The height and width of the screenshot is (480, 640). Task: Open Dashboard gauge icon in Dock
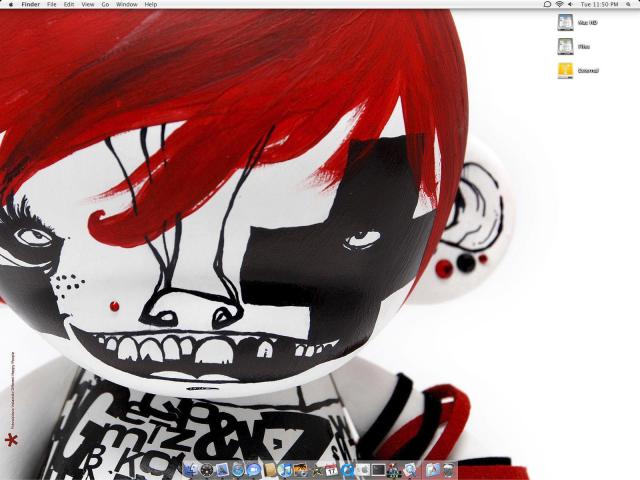coord(207,470)
